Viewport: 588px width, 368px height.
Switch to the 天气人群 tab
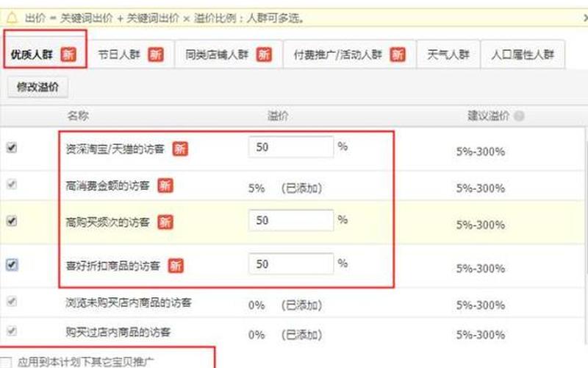tap(448, 54)
